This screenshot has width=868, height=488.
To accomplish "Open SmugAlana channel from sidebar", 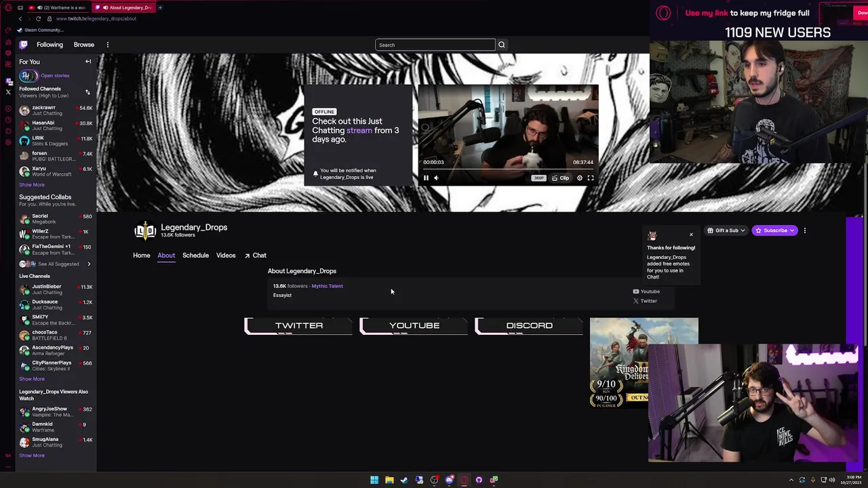I will (56, 443).
